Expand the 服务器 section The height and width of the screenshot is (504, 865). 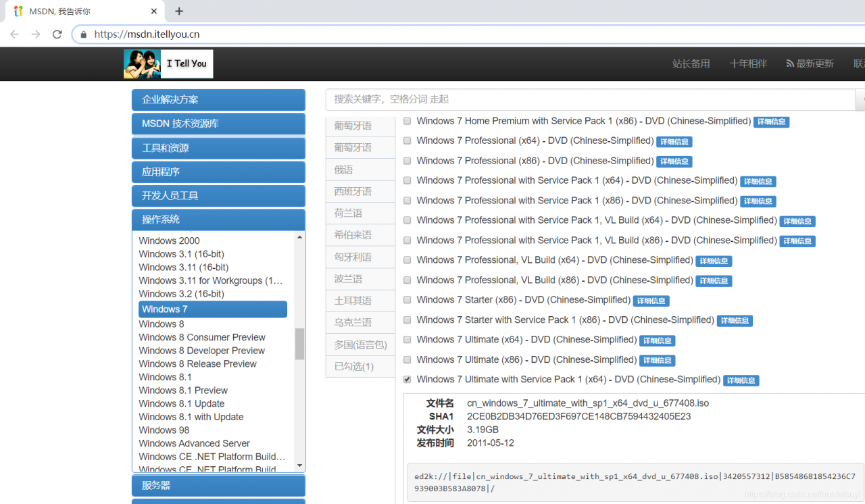(218, 486)
